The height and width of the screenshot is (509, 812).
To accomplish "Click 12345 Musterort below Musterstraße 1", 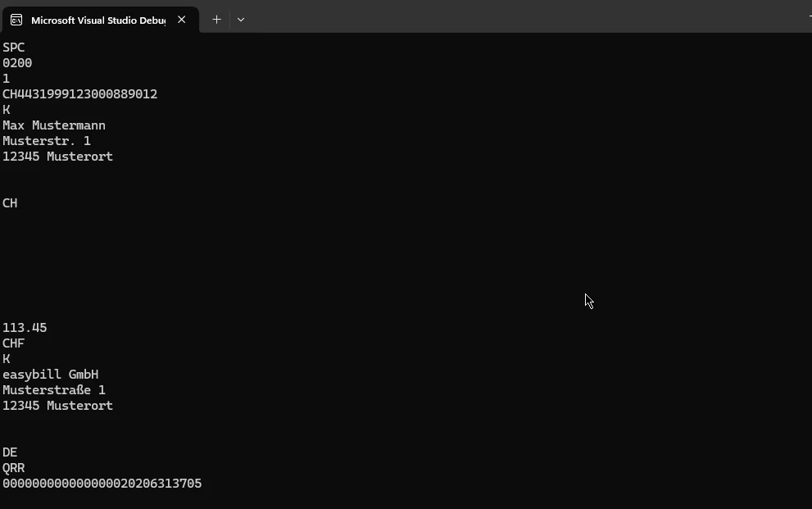I will tap(57, 406).
